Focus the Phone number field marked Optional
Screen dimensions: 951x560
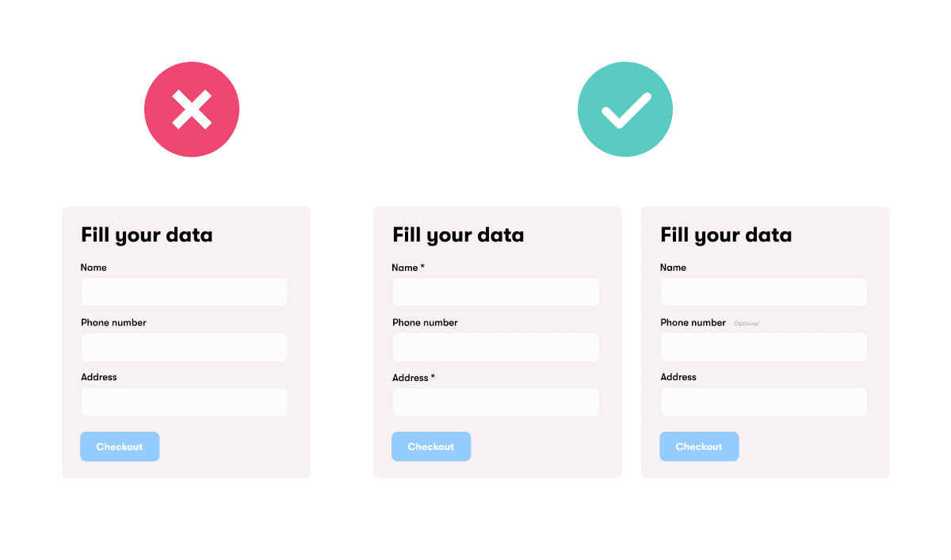(764, 347)
